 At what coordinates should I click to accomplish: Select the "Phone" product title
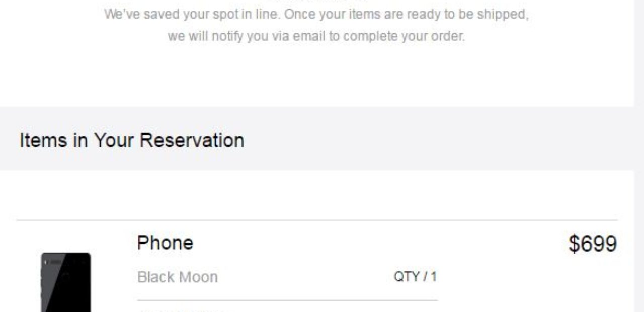165,243
